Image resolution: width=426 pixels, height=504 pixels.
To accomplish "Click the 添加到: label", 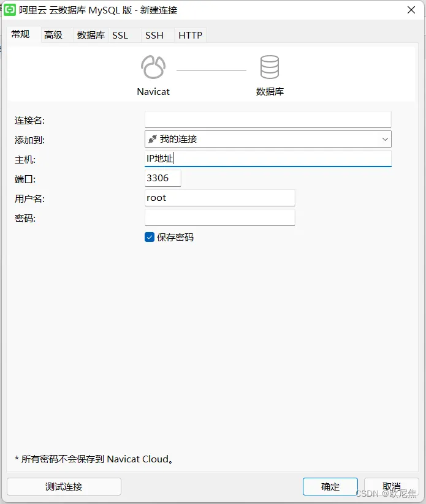I will coord(29,140).
